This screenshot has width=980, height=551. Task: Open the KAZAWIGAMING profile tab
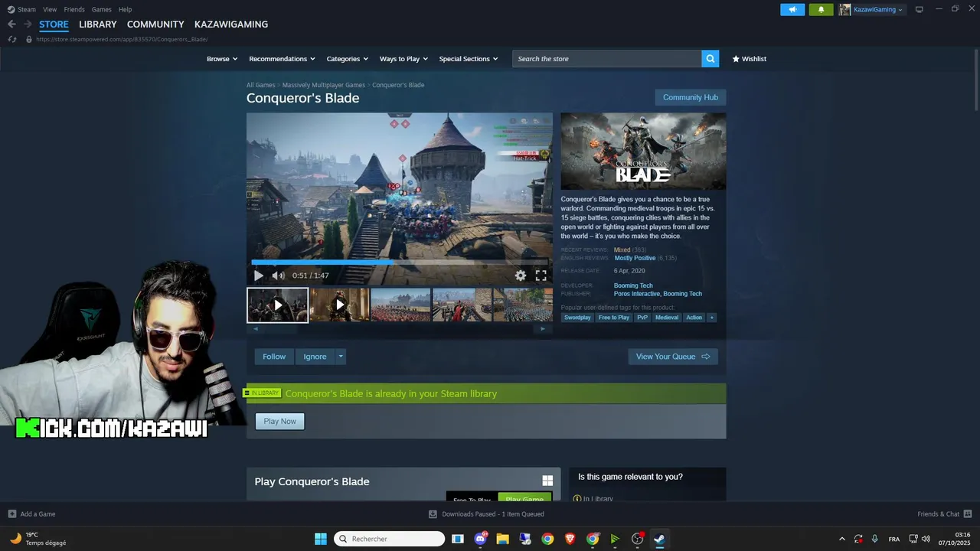[x=231, y=24]
